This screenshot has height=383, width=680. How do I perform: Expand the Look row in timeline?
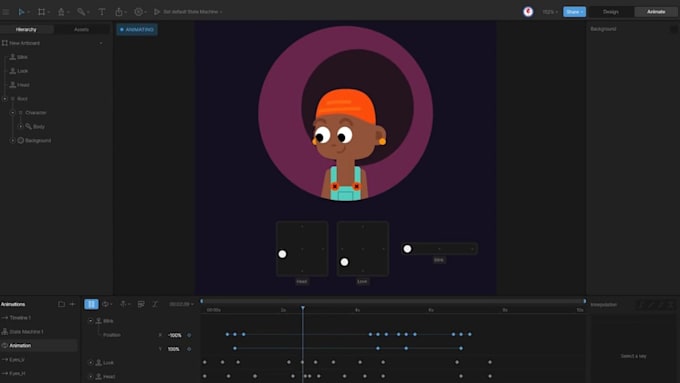tap(91, 363)
